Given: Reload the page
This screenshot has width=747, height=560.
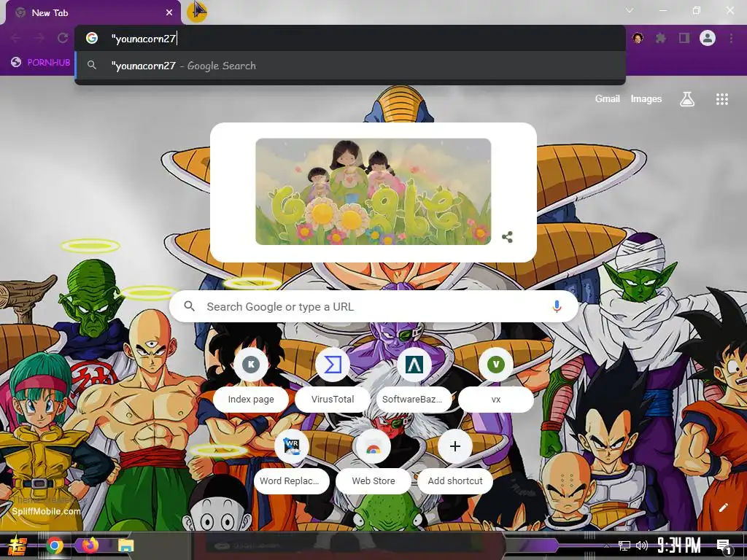Looking at the screenshot, I should pos(63,38).
